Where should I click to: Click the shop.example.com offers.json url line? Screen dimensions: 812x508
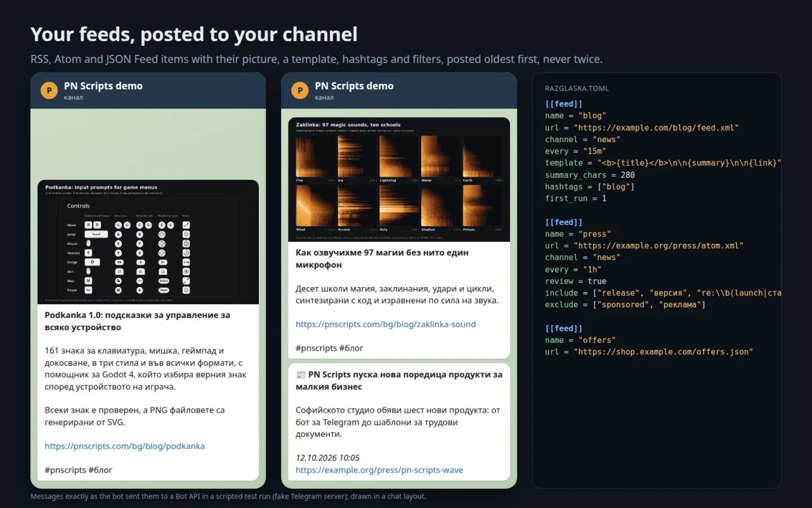tap(649, 352)
